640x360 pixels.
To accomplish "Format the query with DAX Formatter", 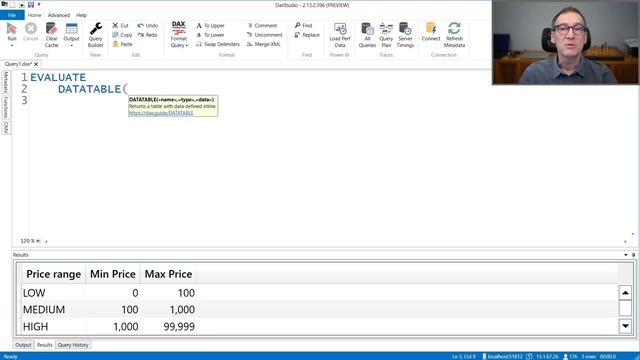I will (179, 35).
